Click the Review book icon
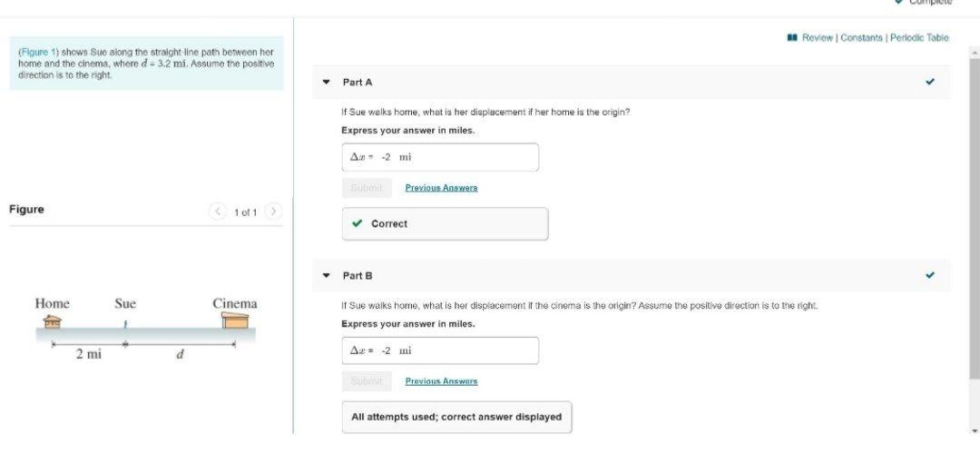This screenshot has height=454, width=980. click(792, 38)
